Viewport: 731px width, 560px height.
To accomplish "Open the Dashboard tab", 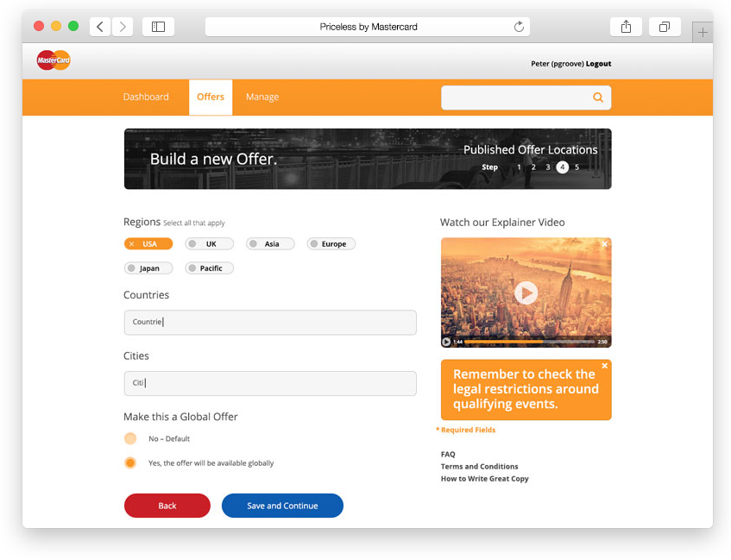I will pos(146,97).
